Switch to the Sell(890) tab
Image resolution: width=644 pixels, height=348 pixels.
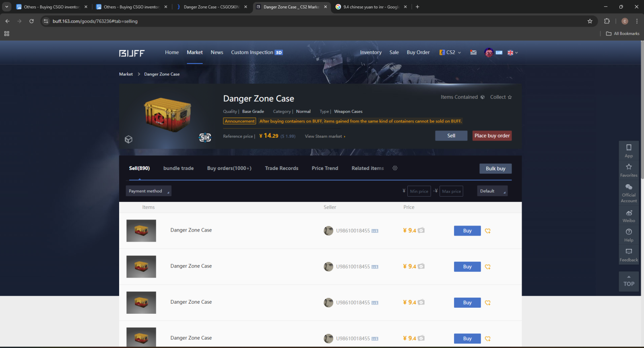pyautogui.click(x=139, y=168)
